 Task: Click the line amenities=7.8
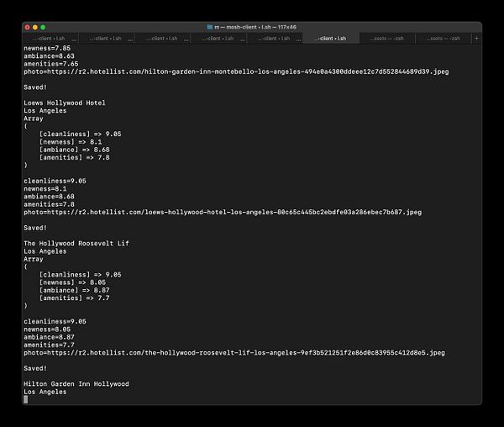click(x=49, y=204)
